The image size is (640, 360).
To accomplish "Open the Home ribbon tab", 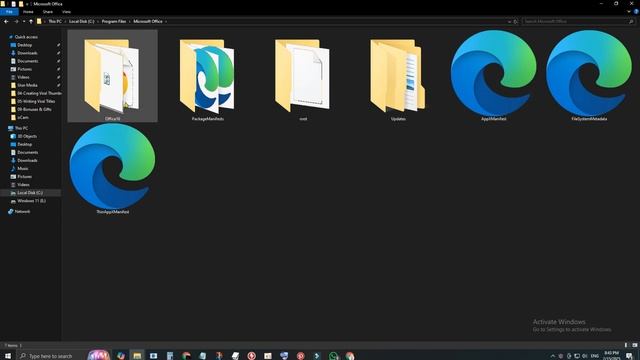I will point(28,12).
